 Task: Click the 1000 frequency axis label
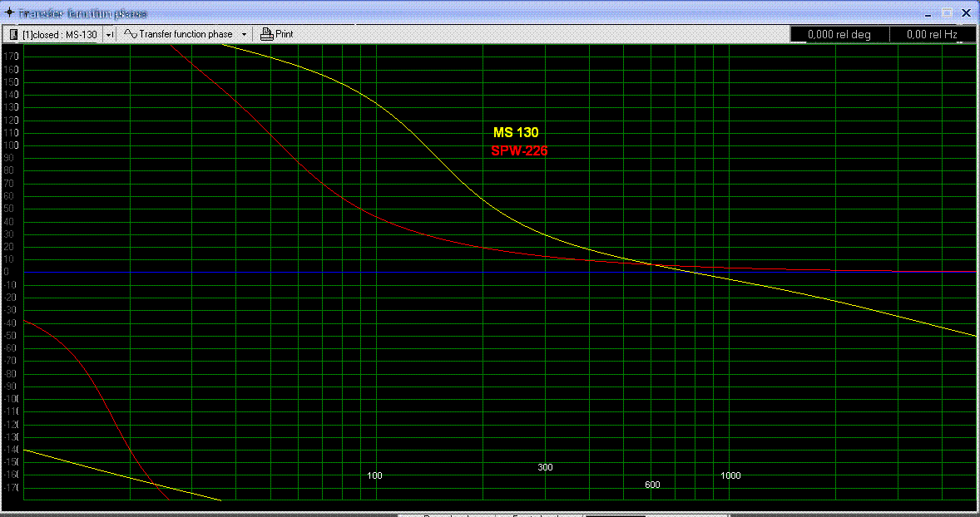pos(730,475)
